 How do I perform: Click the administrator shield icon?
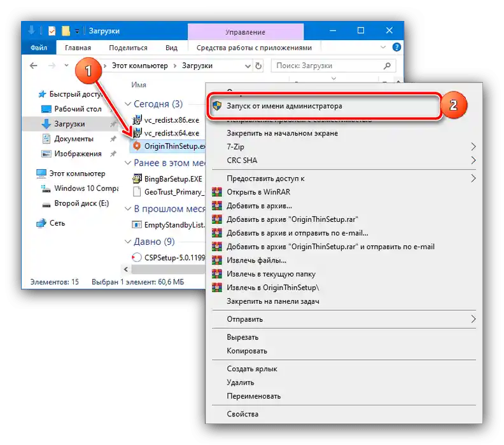[x=217, y=106]
